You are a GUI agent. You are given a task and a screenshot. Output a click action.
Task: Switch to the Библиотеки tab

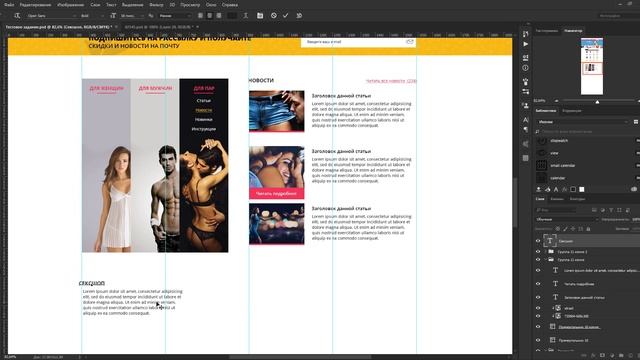(x=546, y=111)
